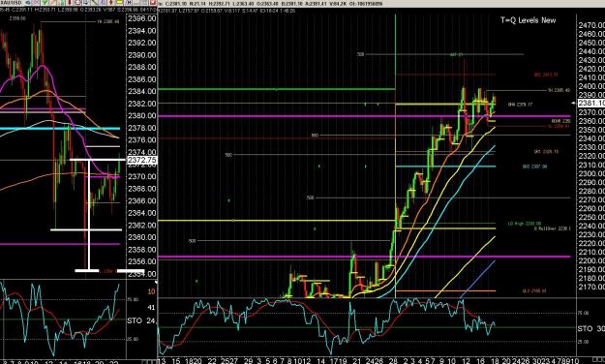Click the right panel STO indicator label
Image resolution: width=605 pixels, height=364 pixels.
591,329
